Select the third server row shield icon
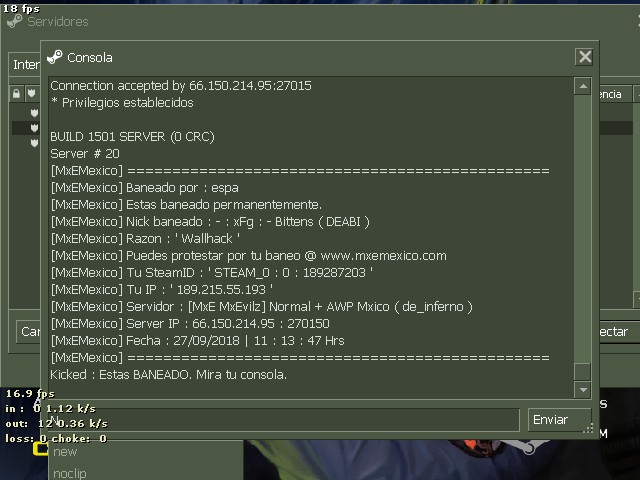The image size is (640, 480). click(34, 143)
